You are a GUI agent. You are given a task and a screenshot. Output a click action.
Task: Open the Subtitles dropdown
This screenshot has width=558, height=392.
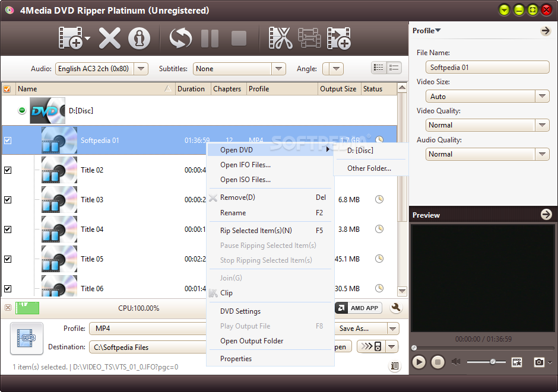pyautogui.click(x=278, y=69)
